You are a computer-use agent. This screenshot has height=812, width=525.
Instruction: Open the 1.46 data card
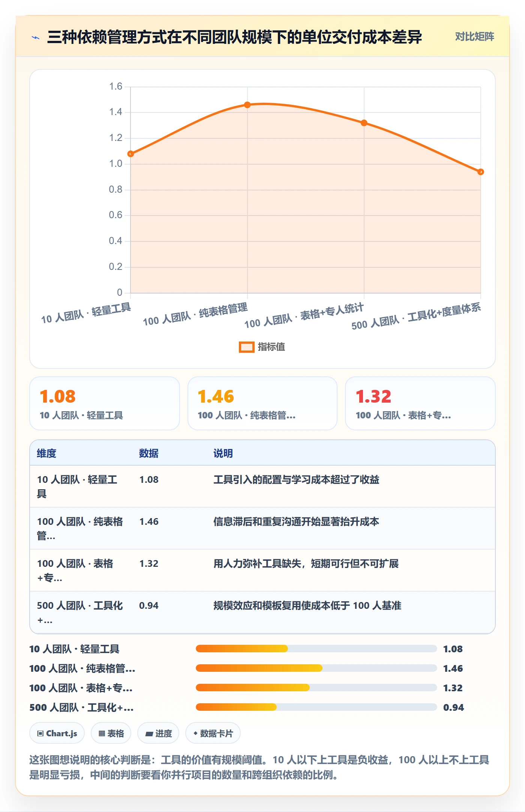pos(262,403)
